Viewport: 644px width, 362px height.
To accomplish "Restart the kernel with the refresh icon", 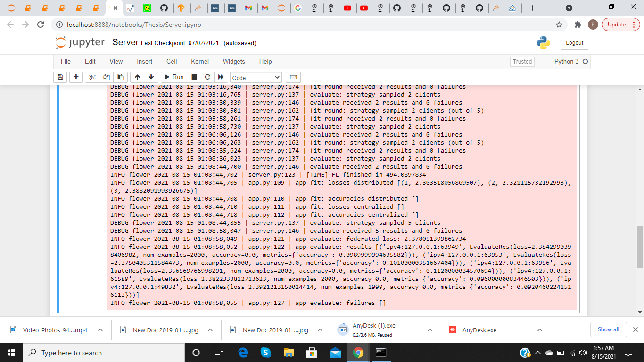I will coord(207,77).
